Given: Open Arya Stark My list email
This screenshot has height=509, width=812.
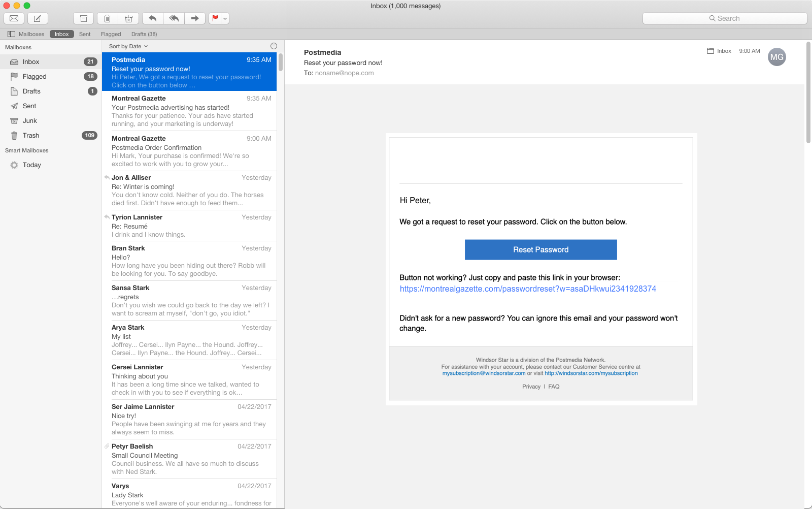Looking at the screenshot, I should click(x=189, y=340).
